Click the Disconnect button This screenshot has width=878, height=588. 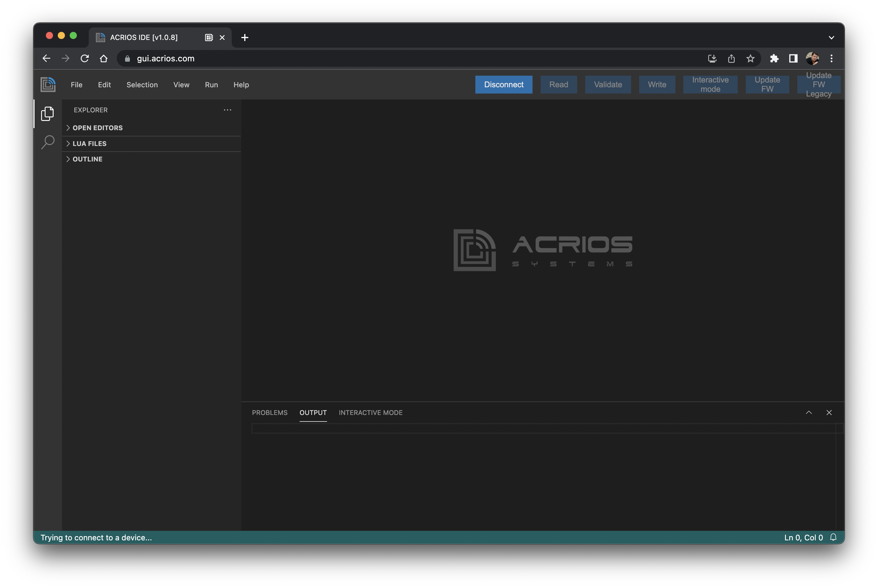point(504,84)
